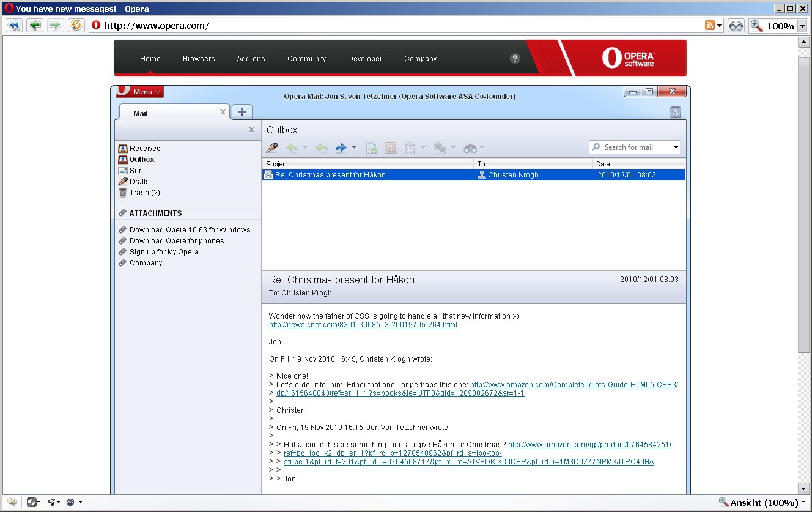Open the mail view settings gear

point(675,113)
